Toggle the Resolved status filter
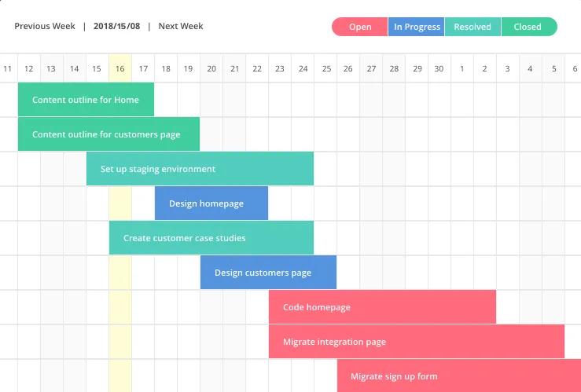The width and height of the screenshot is (581, 392). (473, 27)
